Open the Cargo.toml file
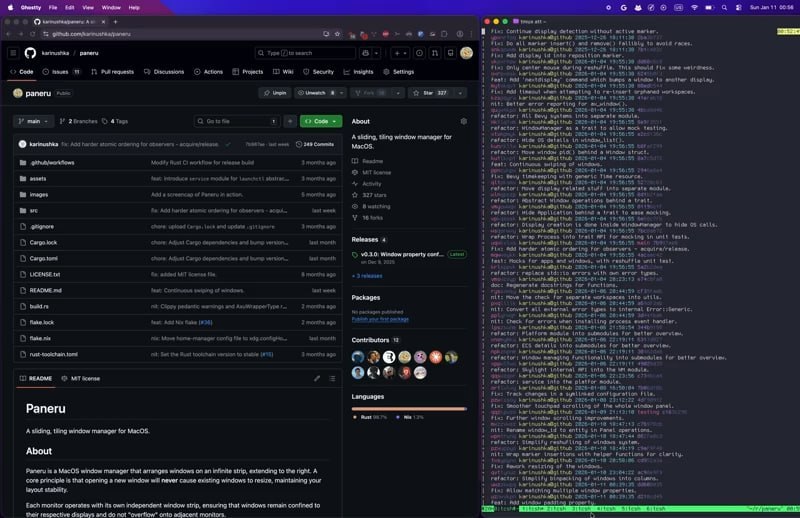 (x=43, y=259)
